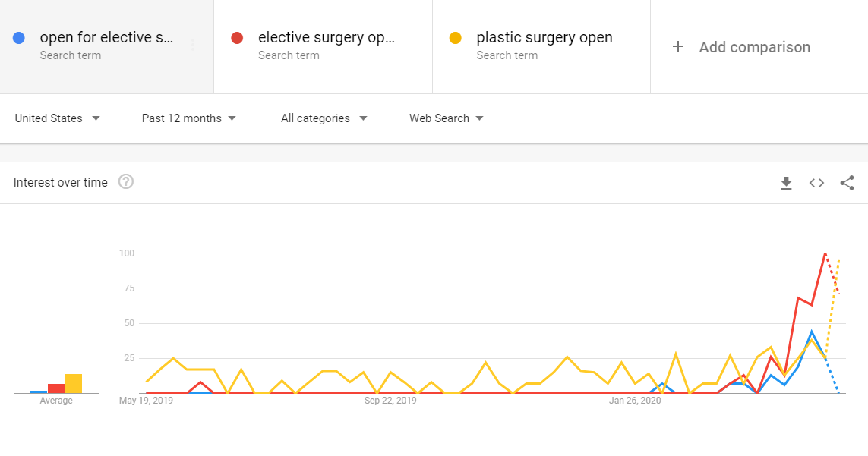
Task: Click the plus icon to add comparison
Action: [677, 46]
